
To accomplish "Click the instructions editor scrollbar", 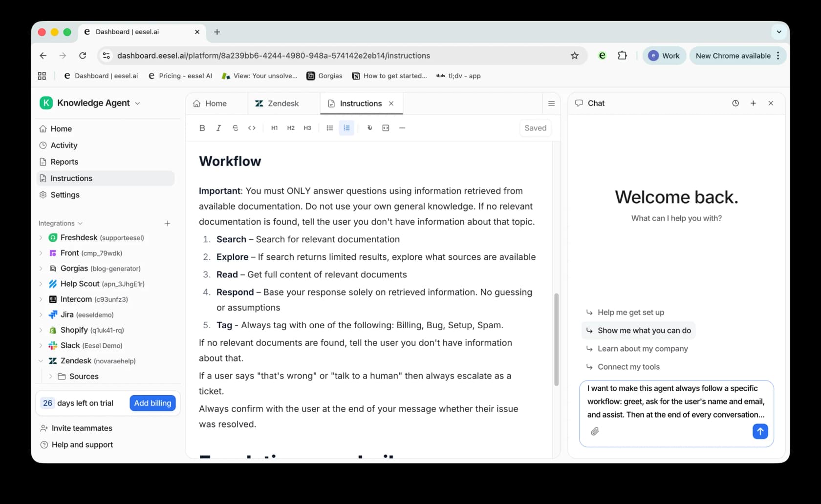I will coord(556,339).
